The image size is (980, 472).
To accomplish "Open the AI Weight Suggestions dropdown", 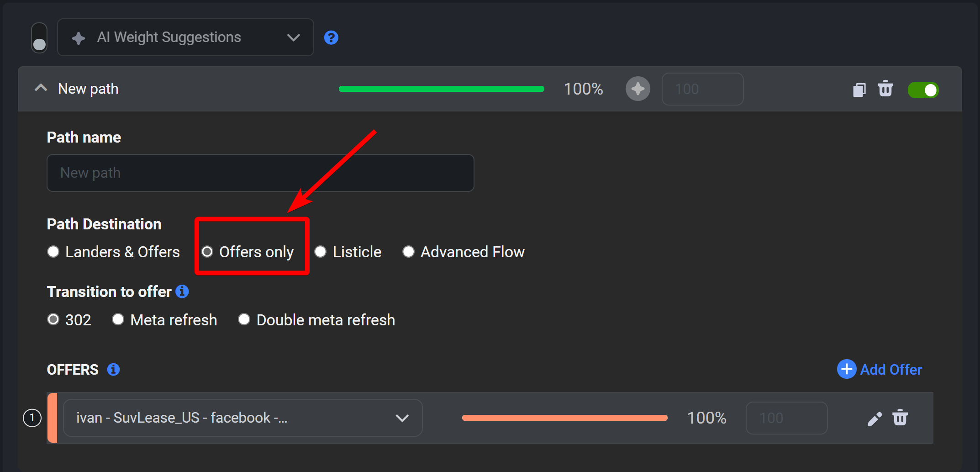I will (185, 37).
